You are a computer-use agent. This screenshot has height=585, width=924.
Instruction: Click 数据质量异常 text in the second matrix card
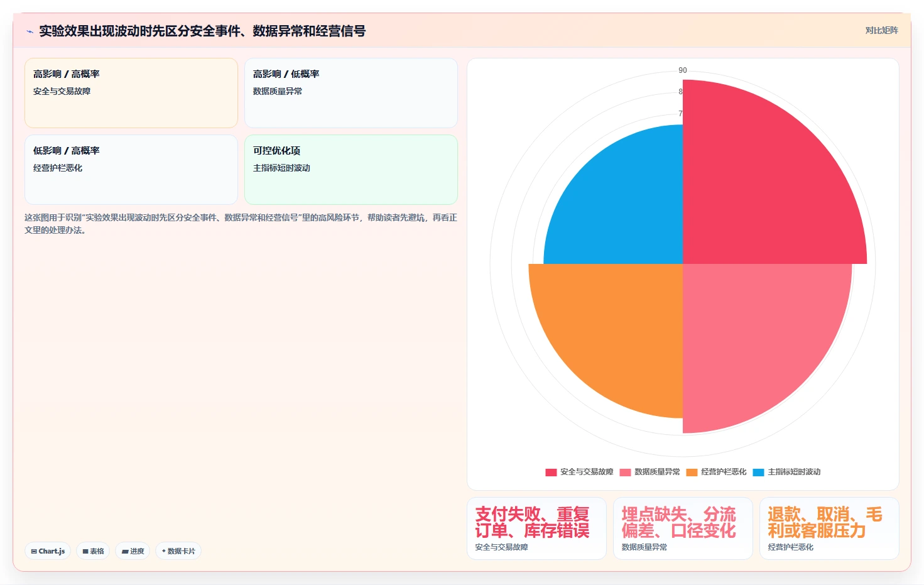point(278,91)
